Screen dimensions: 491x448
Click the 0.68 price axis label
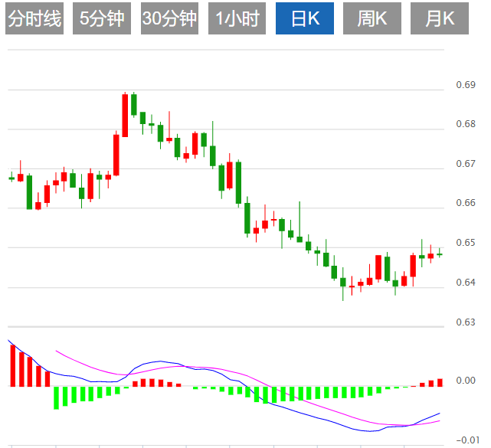(x=466, y=124)
